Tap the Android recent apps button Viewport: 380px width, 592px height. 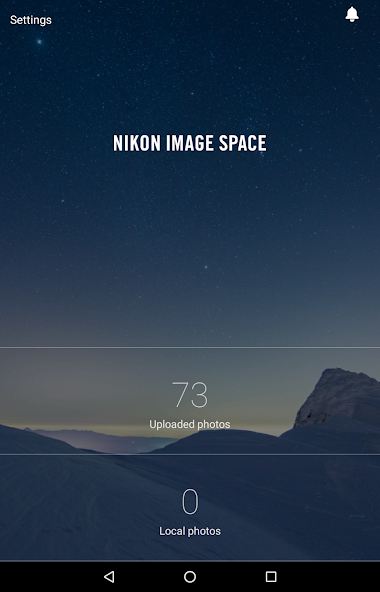click(x=271, y=577)
